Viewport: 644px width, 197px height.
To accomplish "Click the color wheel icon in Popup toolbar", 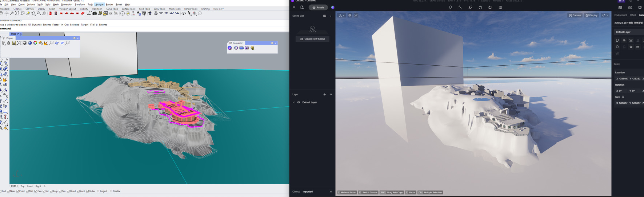I will 35,43.
